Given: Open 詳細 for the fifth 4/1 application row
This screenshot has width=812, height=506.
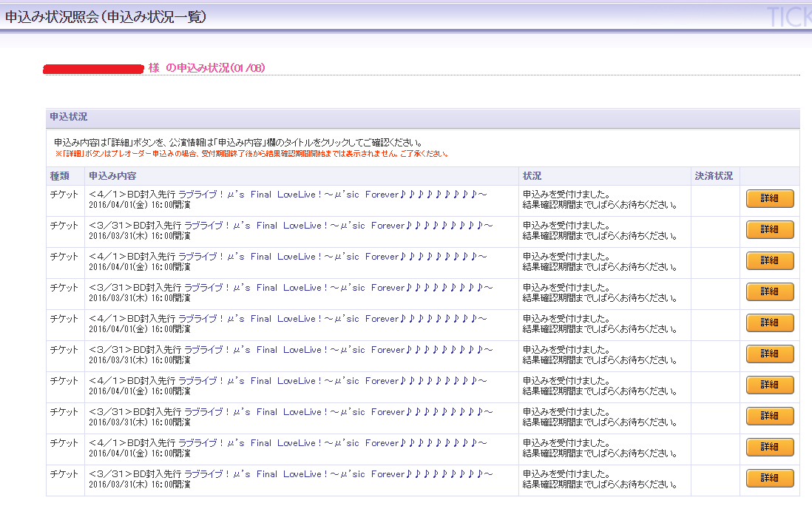Looking at the screenshot, I should (770, 447).
